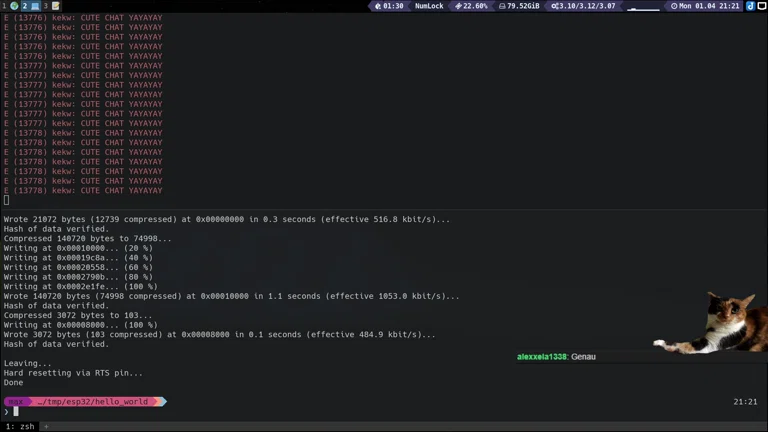Click the 'Hard resetting via RTS pin...' line

[x=73, y=373]
